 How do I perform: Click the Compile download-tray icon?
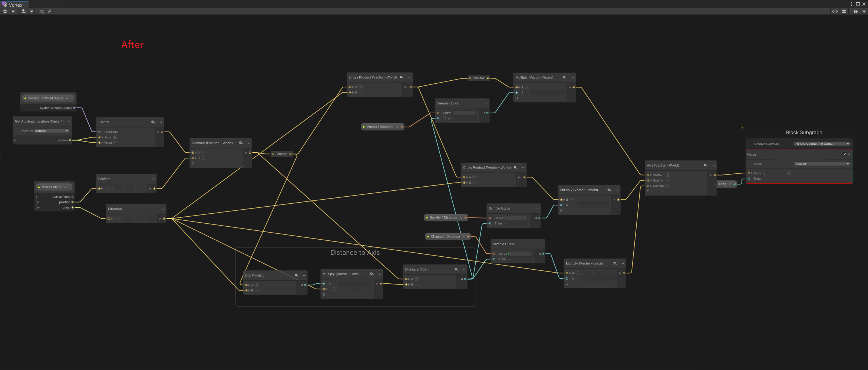coord(23,11)
